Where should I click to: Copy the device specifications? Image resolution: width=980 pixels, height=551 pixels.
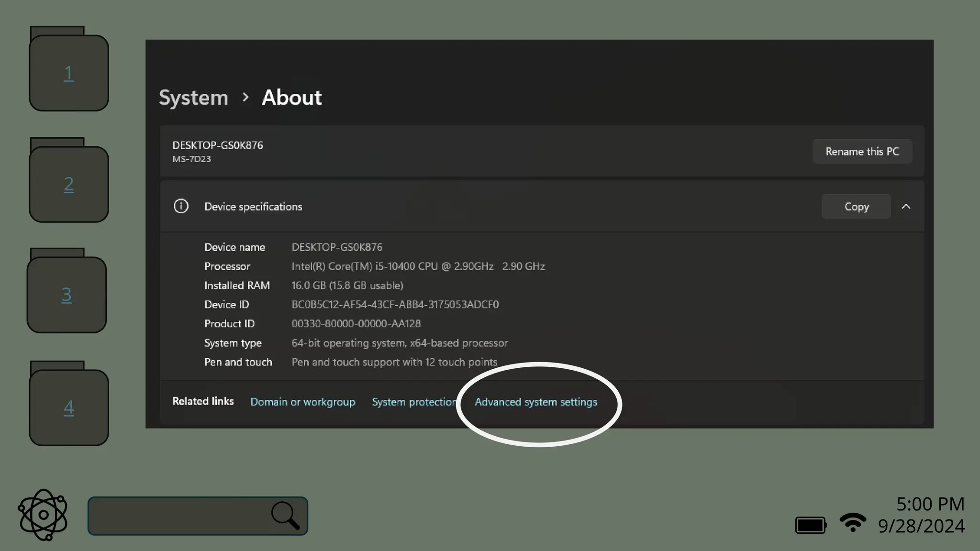click(x=856, y=207)
